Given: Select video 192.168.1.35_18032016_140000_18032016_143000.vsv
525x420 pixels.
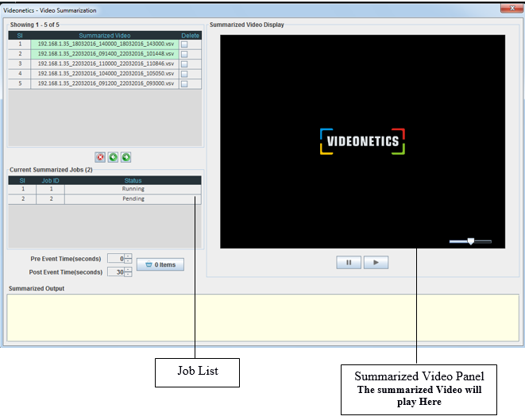Looking at the screenshot, I should tap(105, 44).
